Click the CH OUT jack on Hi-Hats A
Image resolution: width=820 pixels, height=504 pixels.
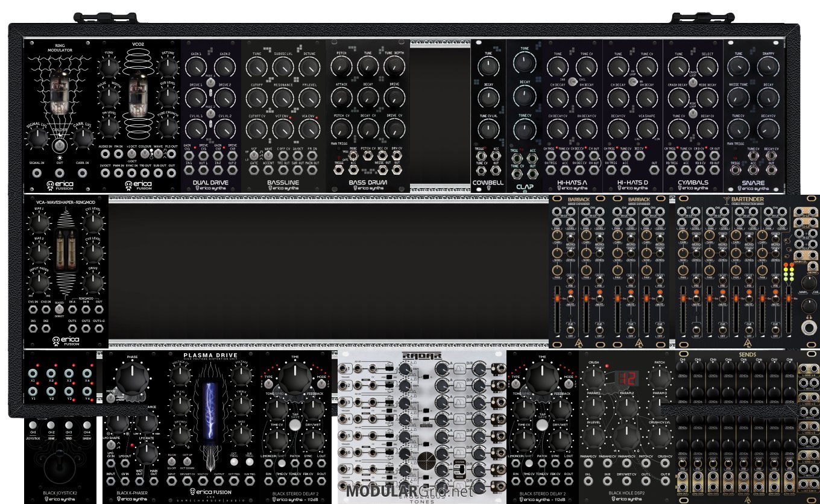pos(594,155)
